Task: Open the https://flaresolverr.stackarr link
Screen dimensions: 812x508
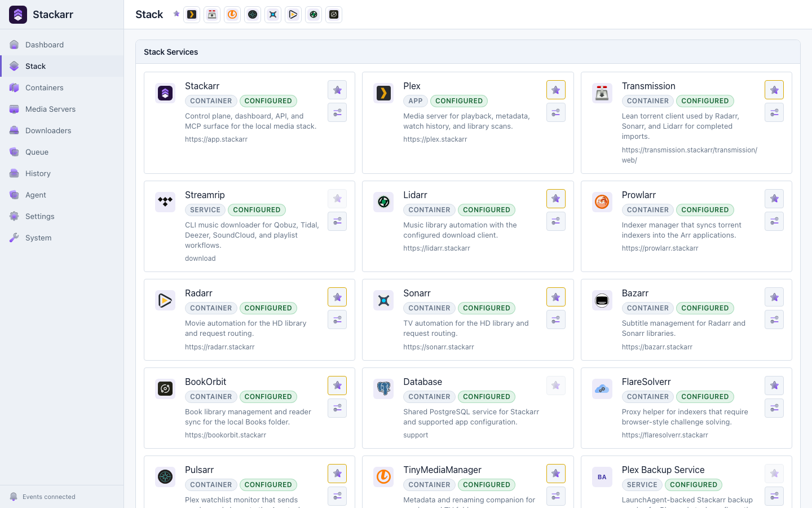Action: pyautogui.click(x=665, y=435)
